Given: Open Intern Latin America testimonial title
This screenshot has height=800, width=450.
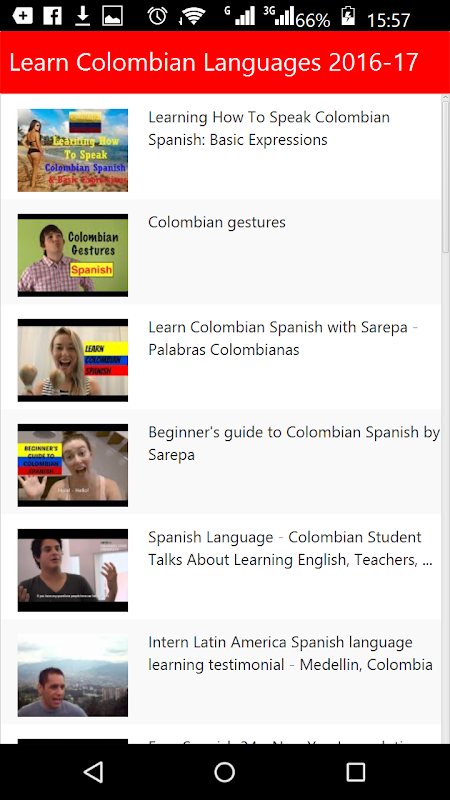Looking at the screenshot, I should click(290, 654).
